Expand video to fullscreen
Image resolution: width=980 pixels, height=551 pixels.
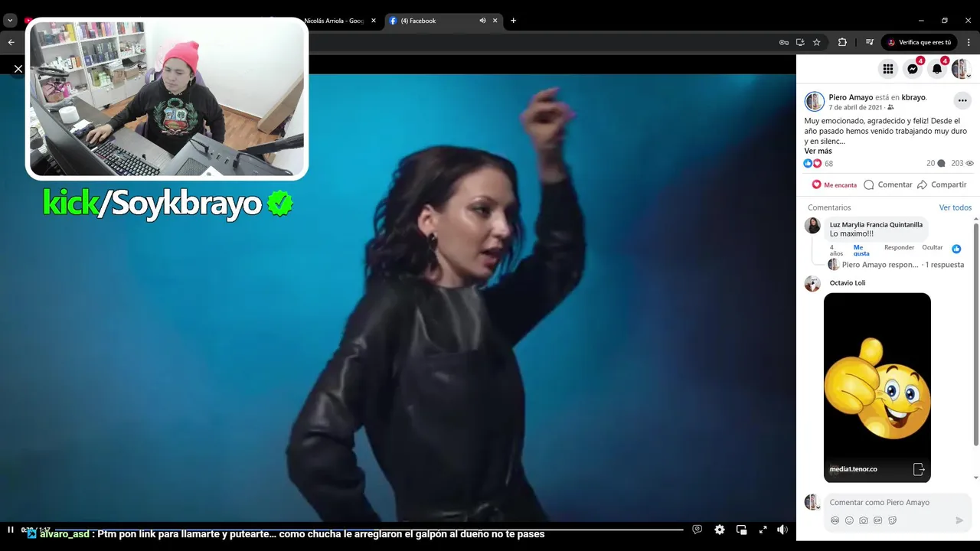pos(763,530)
